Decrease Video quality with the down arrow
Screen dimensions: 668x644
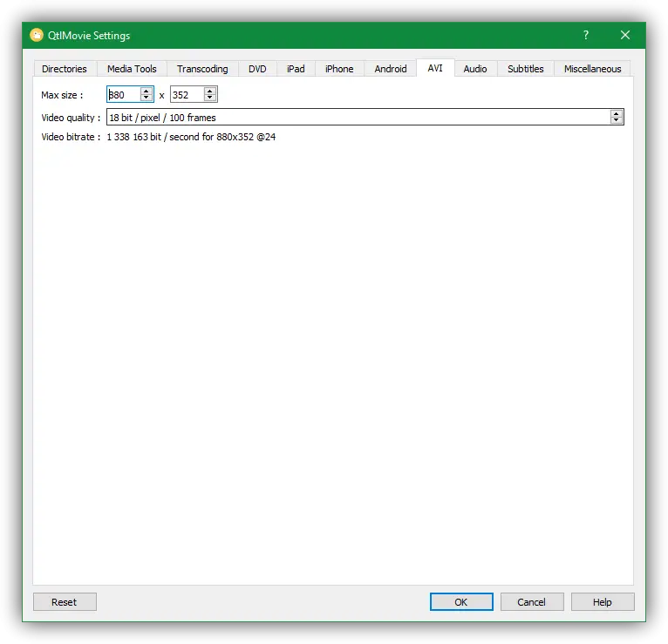[617, 120]
